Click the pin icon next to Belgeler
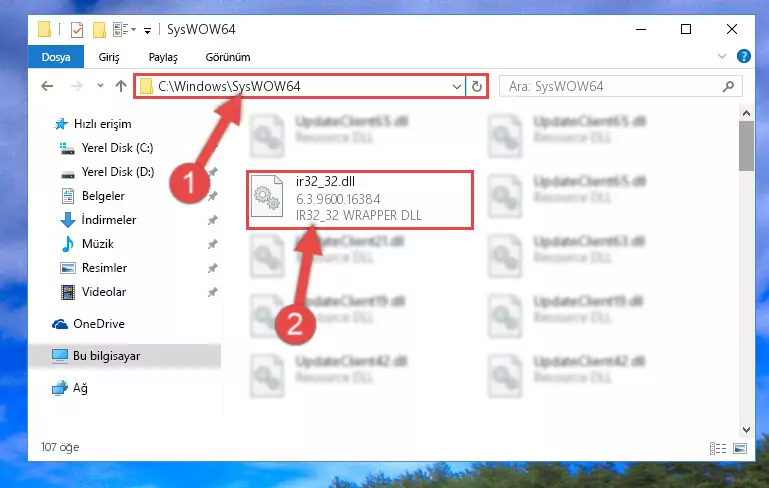 point(212,196)
